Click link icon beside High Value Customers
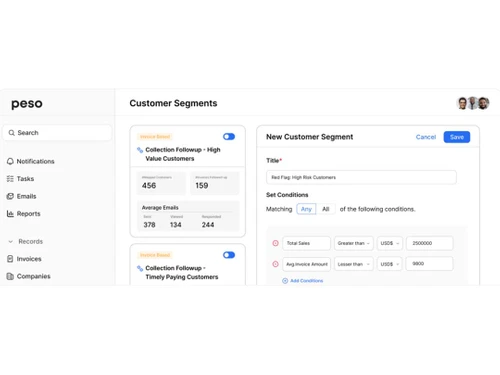Screen dimensions: 500x375 click(140, 150)
